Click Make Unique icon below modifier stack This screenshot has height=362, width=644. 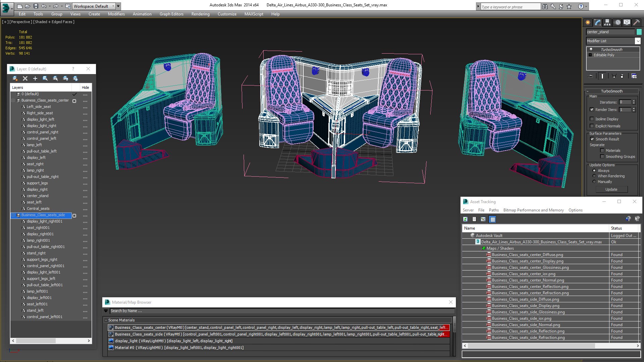click(614, 76)
